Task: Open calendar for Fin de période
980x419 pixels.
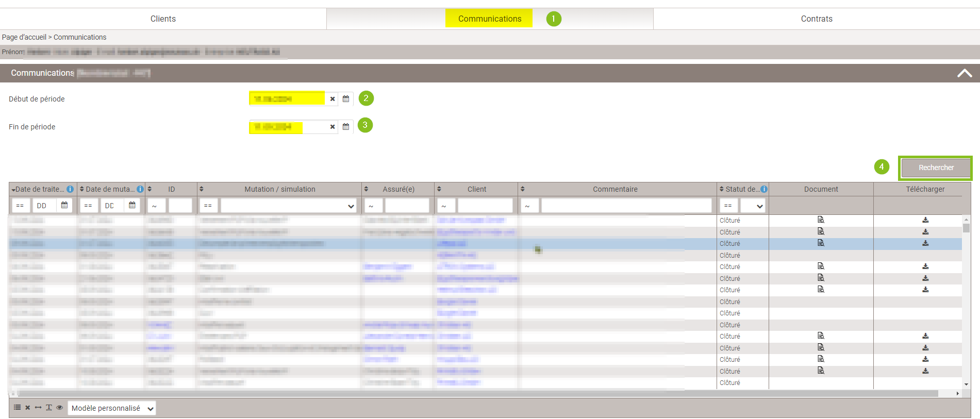Action: 346,126
